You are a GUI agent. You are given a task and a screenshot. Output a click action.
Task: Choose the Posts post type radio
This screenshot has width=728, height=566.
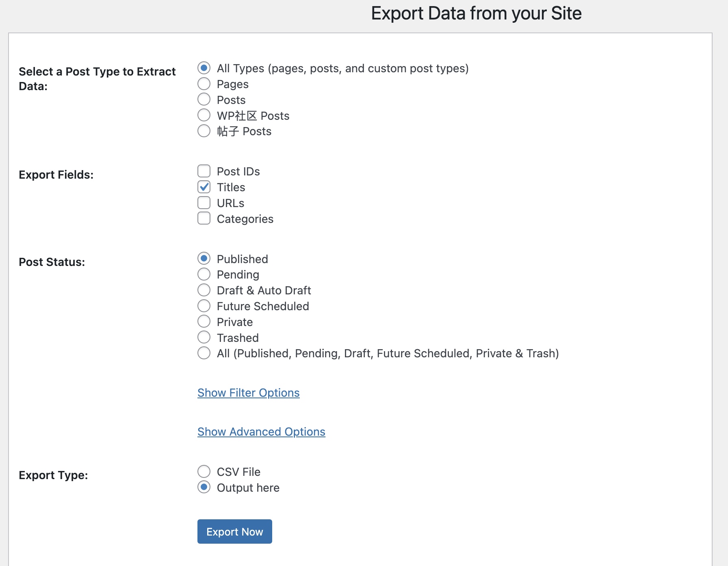(204, 99)
